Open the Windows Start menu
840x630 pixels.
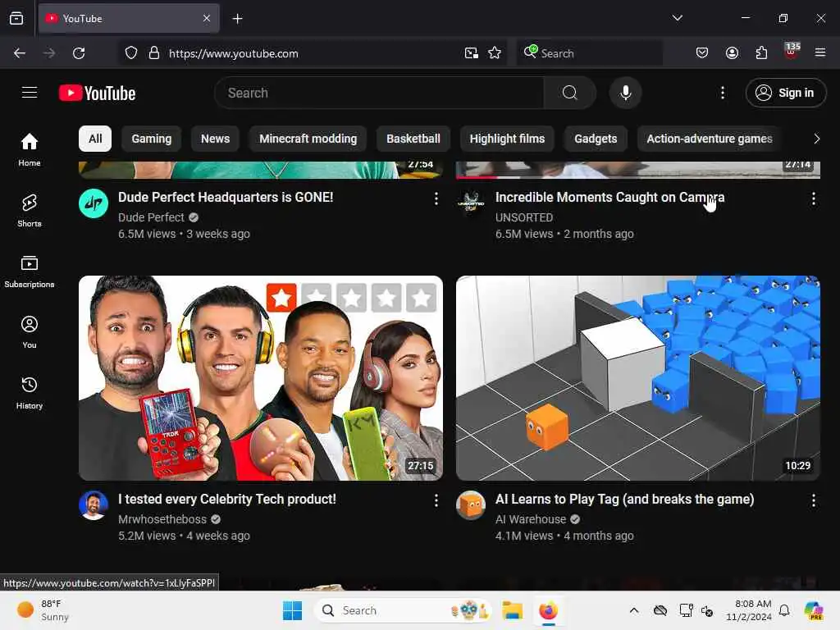(x=292, y=610)
